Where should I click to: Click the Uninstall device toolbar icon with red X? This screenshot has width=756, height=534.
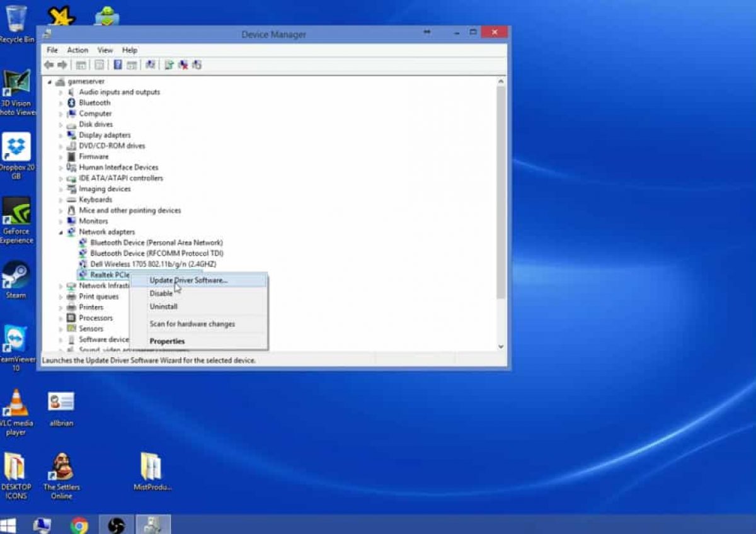(x=183, y=65)
